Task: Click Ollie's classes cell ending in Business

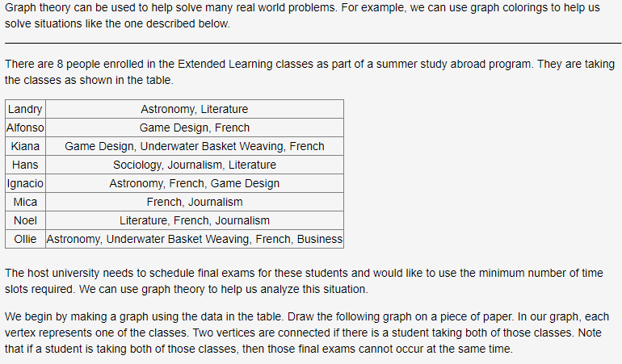Action: click(x=195, y=239)
